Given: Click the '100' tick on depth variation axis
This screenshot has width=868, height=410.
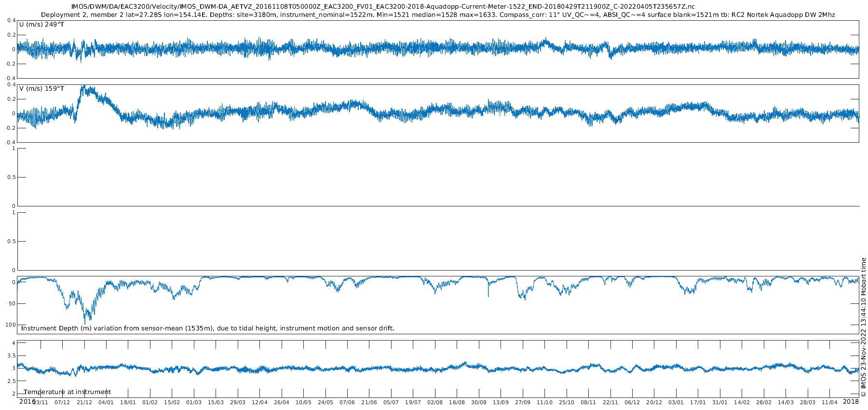Looking at the screenshot, I should click(10, 325).
